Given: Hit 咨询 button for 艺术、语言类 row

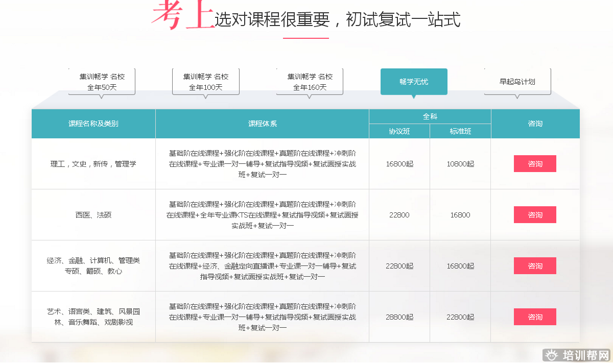Looking at the screenshot, I should 535,317.
